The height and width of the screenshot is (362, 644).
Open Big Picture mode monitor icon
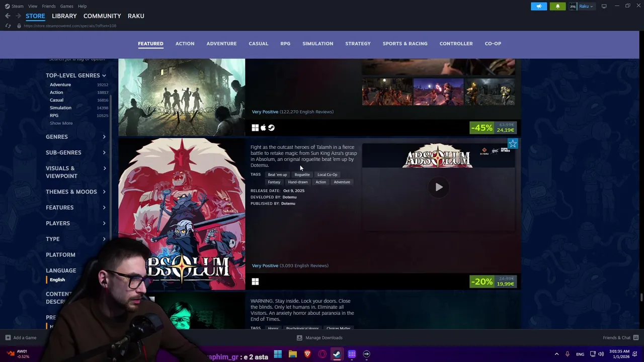[x=604, y=6]
